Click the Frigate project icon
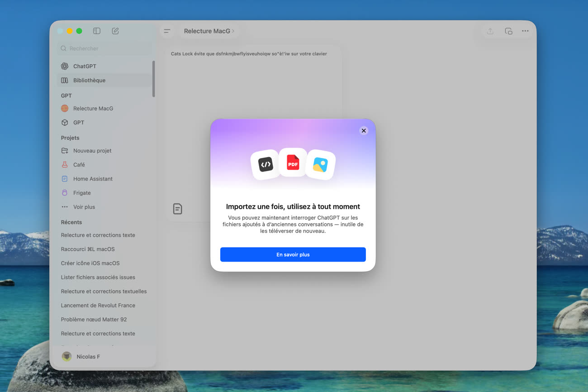The width and height of the screenshot is (588, 392). click(x=65, y=193)
